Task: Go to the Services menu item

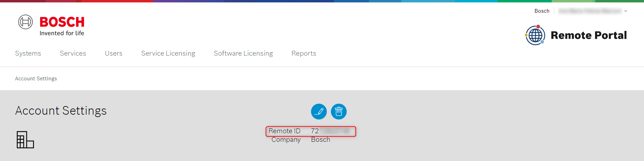Action: tap(73, 53)
